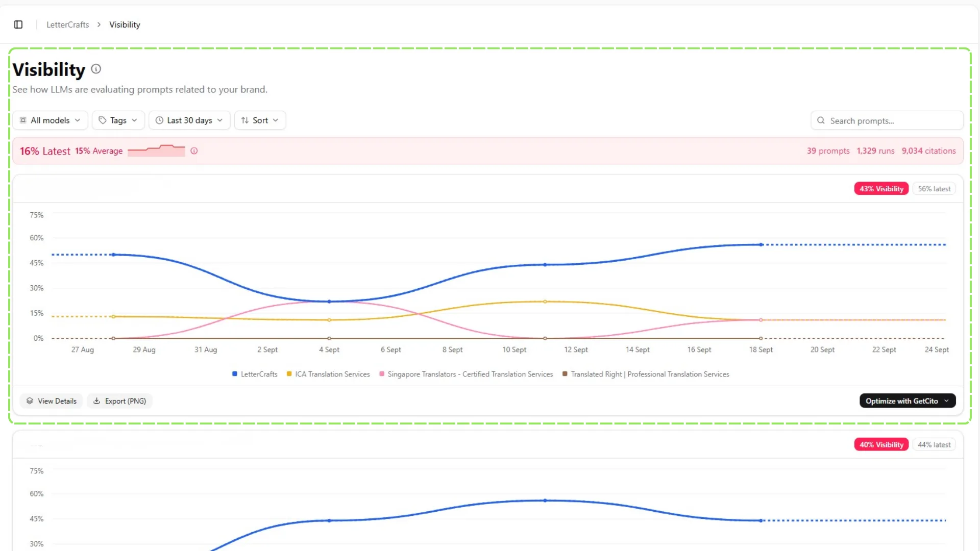Focus the Search prompts input field
The width and height of the screenshot is (980, 551).
(x=887, y=120)
